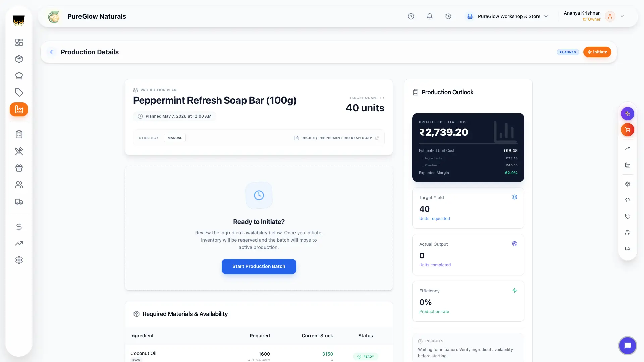Click the Efficiency lightning bolt icon

coord(515,290)
